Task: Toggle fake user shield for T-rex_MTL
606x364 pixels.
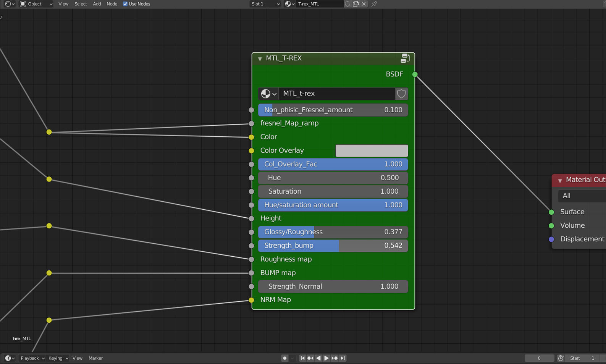Action: (x=347, y=4)
